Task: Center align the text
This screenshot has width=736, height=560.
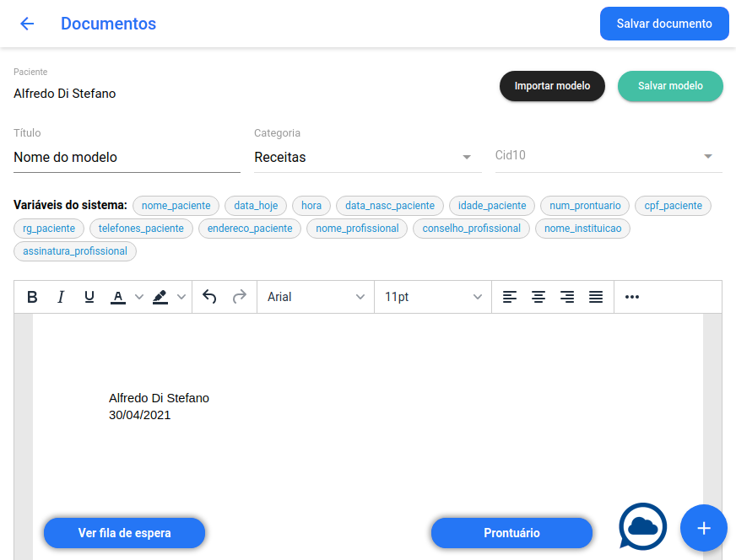Action: (x=538, y=297)
